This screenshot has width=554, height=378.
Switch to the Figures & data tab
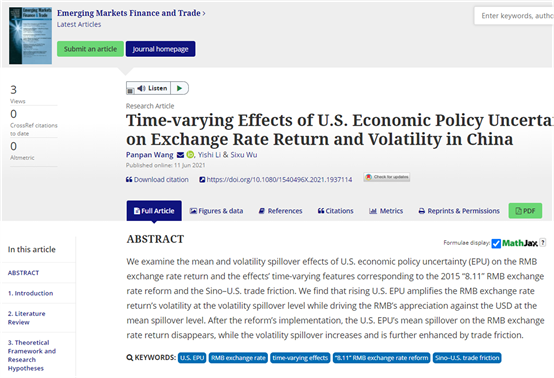pyautogui.click(x=216, y=211)
